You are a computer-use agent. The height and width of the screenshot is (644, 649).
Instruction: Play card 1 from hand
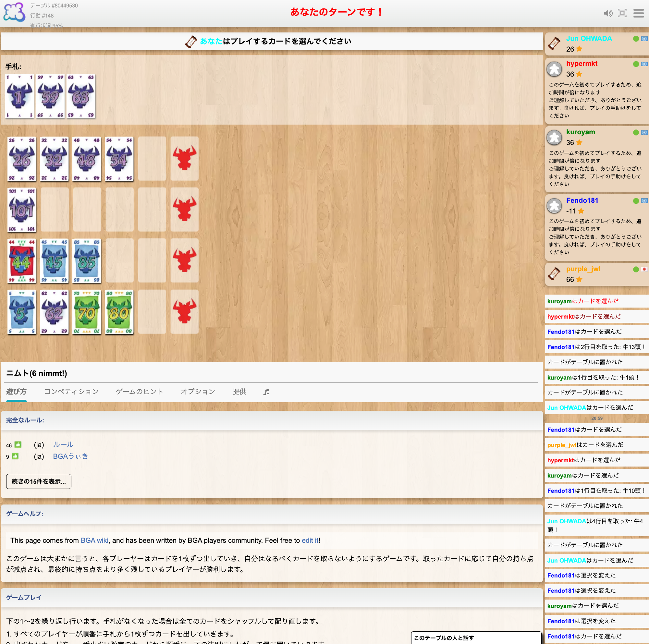click(19, 96)
